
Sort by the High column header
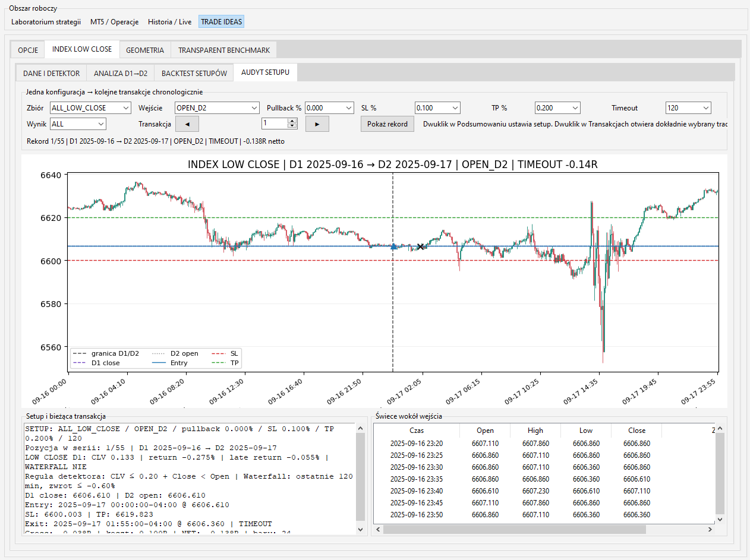click(535, 431)
